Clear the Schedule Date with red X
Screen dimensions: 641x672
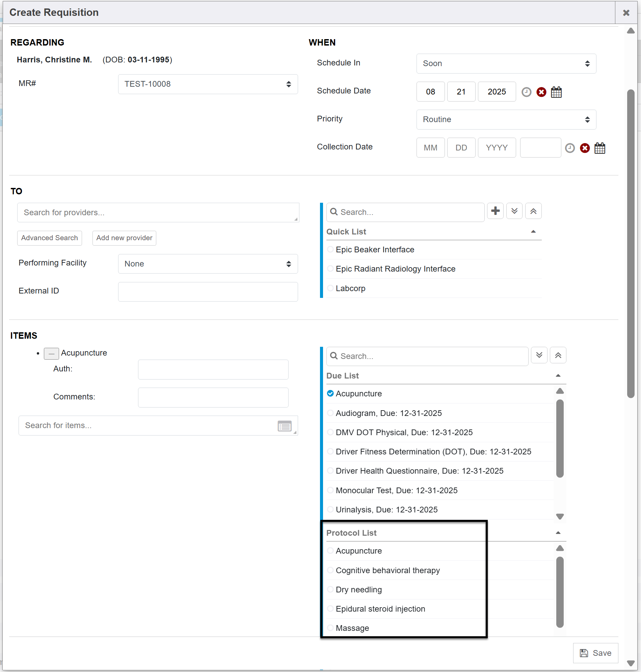[x=541, y=92]
